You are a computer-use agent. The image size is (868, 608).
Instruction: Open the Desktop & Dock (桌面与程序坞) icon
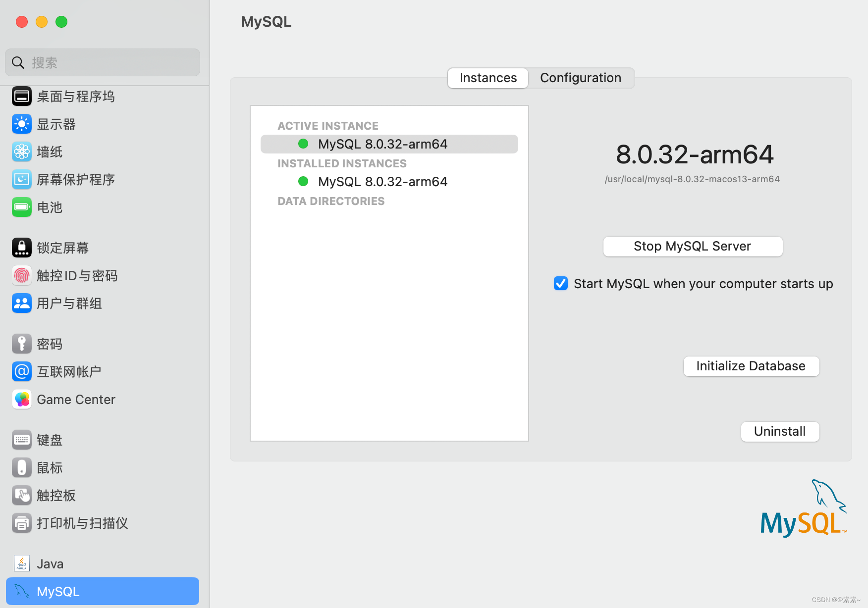pos(22,97)
